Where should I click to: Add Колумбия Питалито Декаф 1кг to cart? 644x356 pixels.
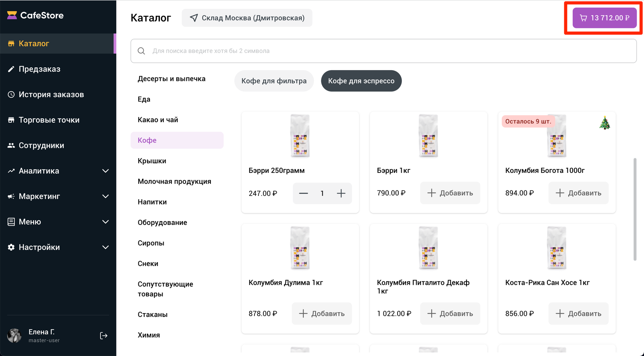click(x=450, y=313)
